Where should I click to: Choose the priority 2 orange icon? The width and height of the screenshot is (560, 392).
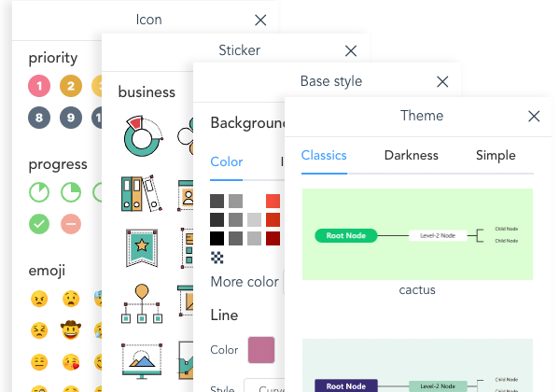tap(70, 87)
